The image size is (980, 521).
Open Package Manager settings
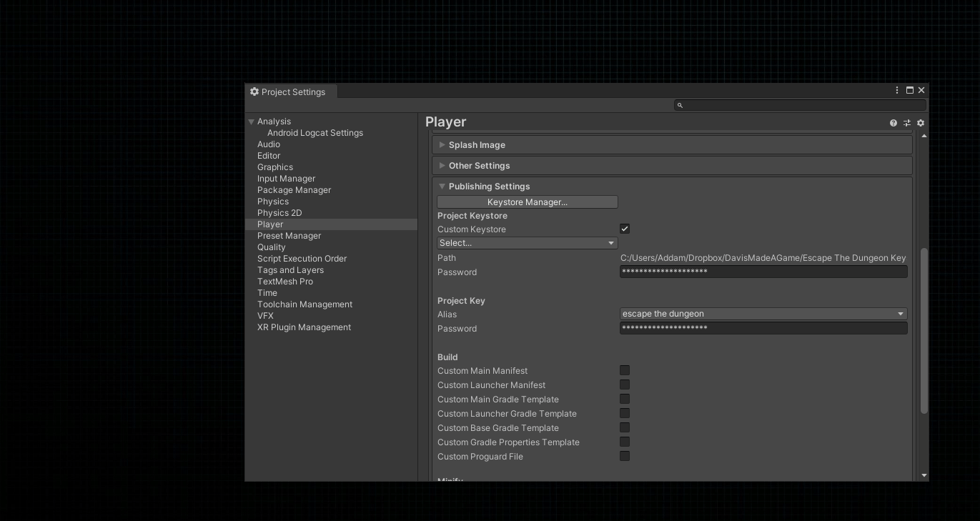click(294, 190)
